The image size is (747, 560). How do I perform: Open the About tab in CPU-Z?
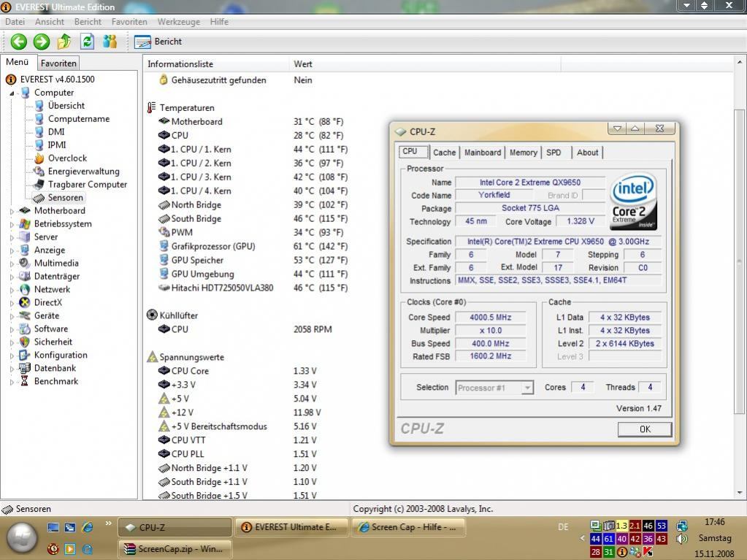[x=587, y=153]
